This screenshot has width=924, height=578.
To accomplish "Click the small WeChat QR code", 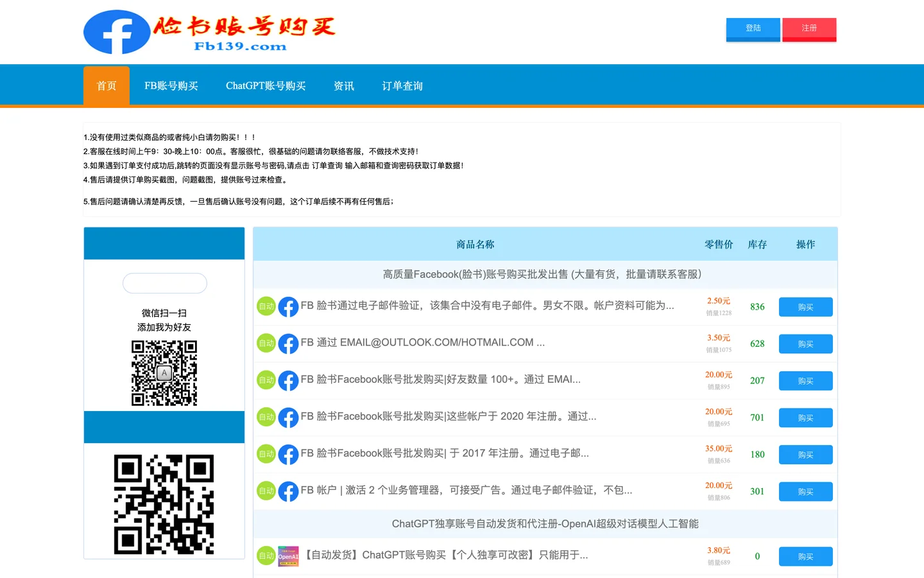I will point(164,373).
